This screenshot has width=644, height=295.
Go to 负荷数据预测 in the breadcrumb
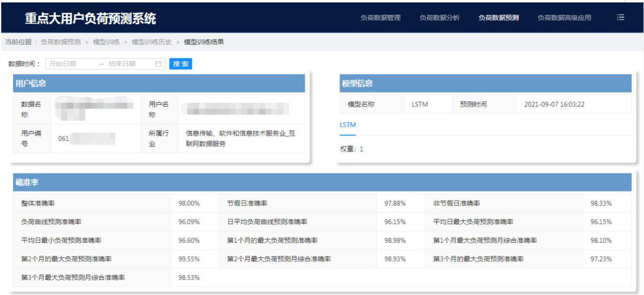61,42
